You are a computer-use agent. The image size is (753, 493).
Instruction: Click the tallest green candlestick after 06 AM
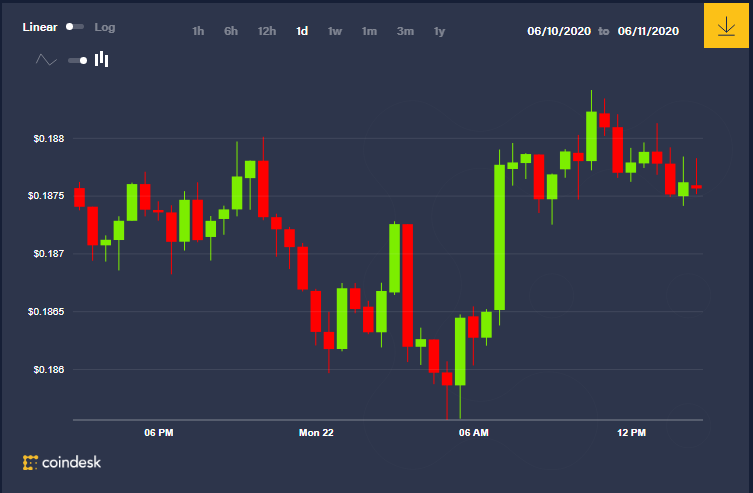click(x=499, y=237)
